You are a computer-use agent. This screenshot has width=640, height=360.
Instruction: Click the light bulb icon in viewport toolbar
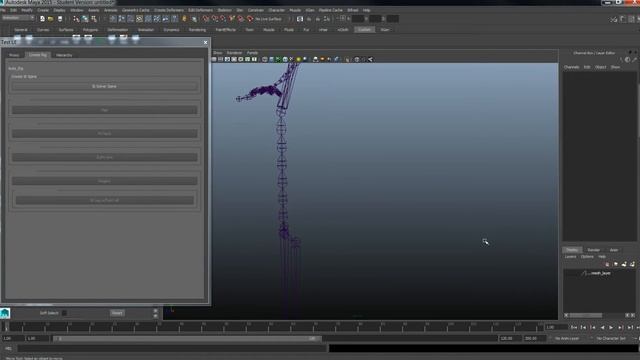(x=298, y=60)
